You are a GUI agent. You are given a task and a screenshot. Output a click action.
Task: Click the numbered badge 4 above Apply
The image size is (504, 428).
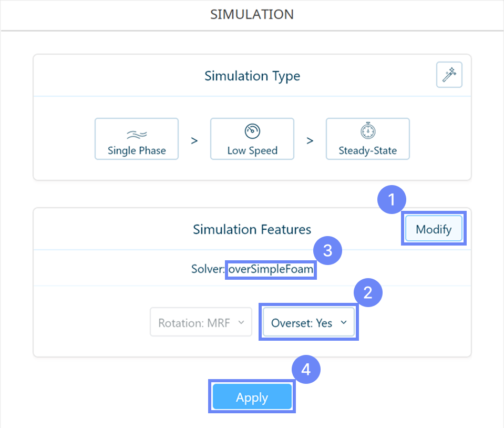point(306,370)
